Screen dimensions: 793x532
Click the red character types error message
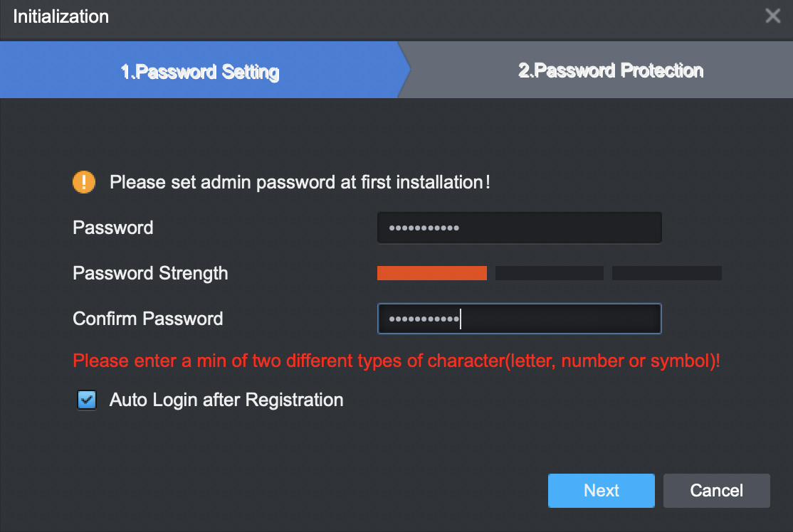[x=397, y=361]
